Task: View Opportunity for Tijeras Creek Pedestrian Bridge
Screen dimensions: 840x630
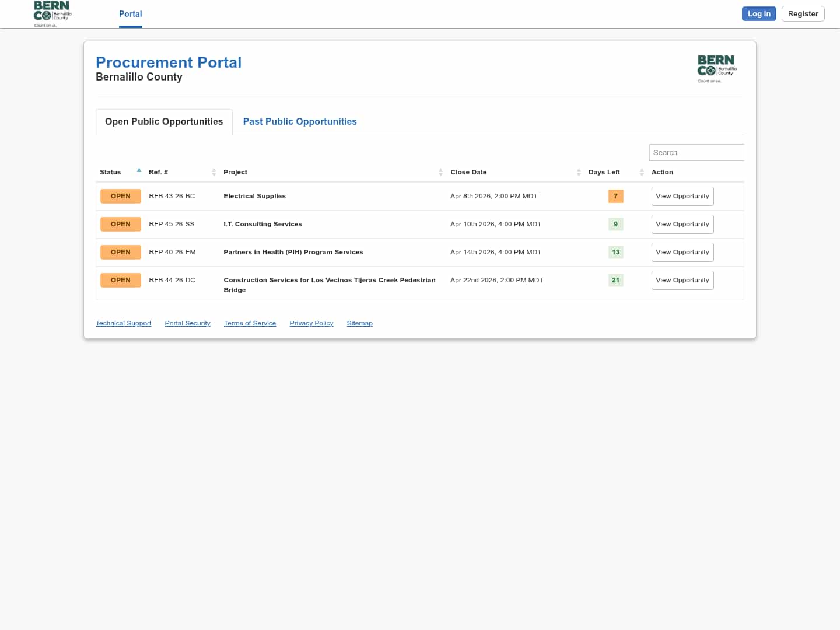Action: [682, 281]
